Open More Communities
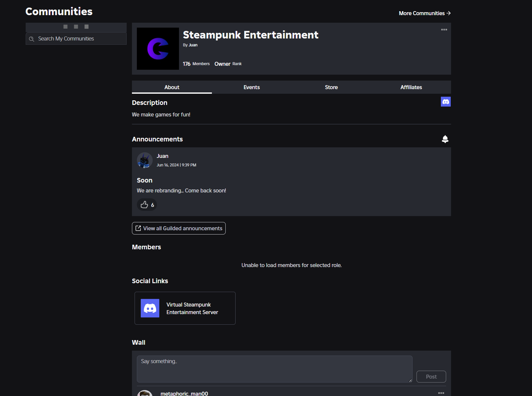The height and width of the screenshot is (396, 532). 424,13
